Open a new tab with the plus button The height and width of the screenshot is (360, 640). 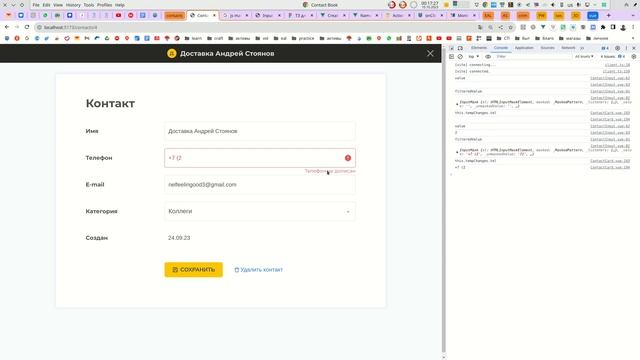point(609,16)
